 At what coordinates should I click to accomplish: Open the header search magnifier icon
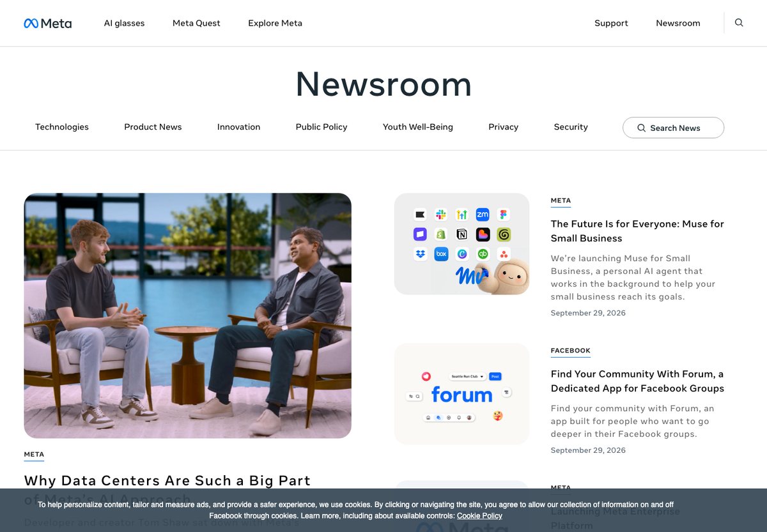[x=739, y=23]
